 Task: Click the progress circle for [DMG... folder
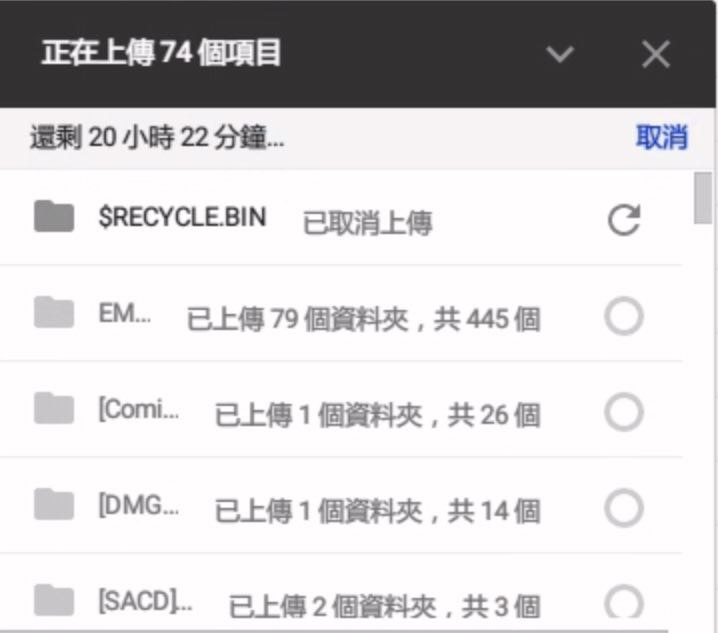[x=624, y=509]
